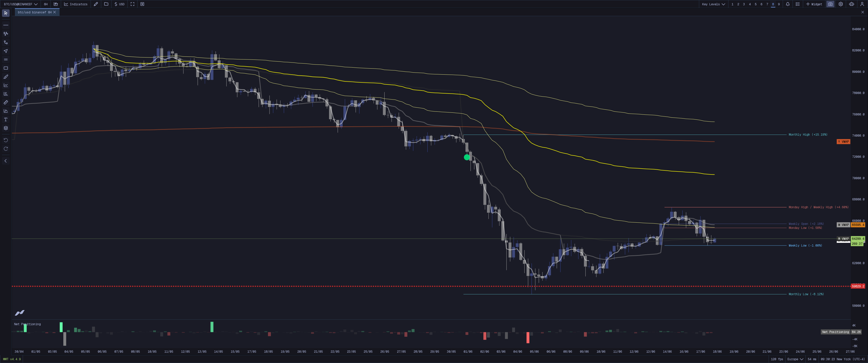This screenshot has height=363, width=868.
Task: Open the Indicators menu
Action: point(76,4)
